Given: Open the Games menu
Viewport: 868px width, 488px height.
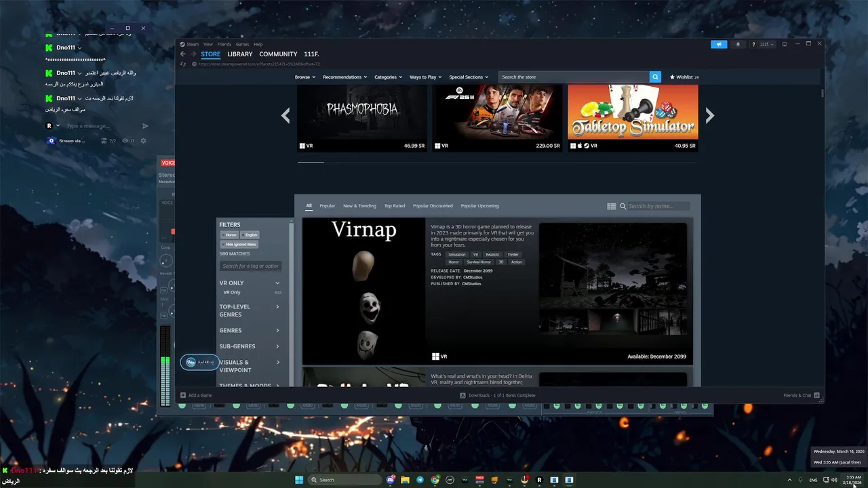Looking at the screenshot, I should tap(242, 44).
